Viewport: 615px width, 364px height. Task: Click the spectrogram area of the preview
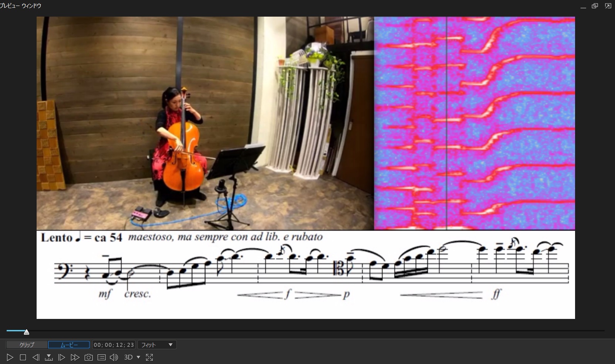[474, 123]
